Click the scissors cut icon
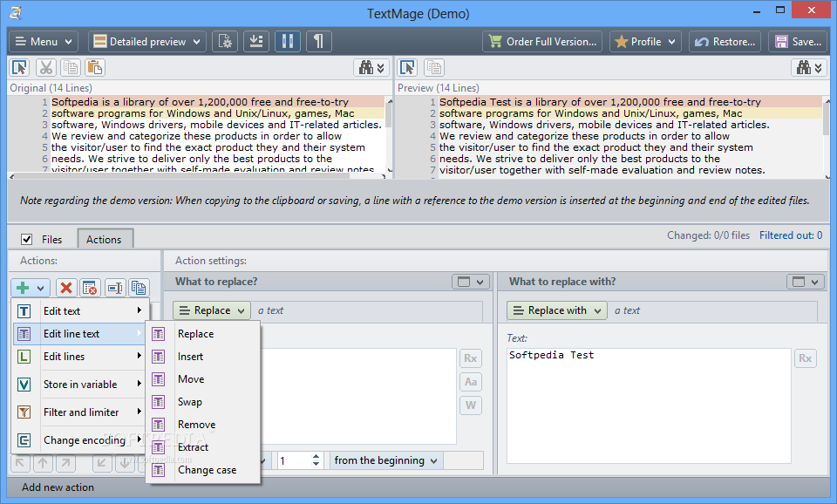This screenshot has height=504, width=837. point(46,68)
